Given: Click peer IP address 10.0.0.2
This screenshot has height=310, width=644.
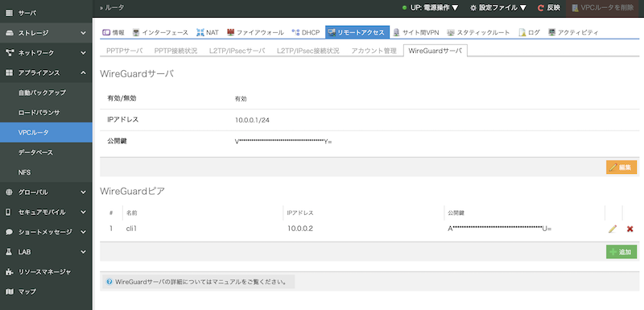Looking at the screenshot, I should pyautogui.click(x=300, y=229).
